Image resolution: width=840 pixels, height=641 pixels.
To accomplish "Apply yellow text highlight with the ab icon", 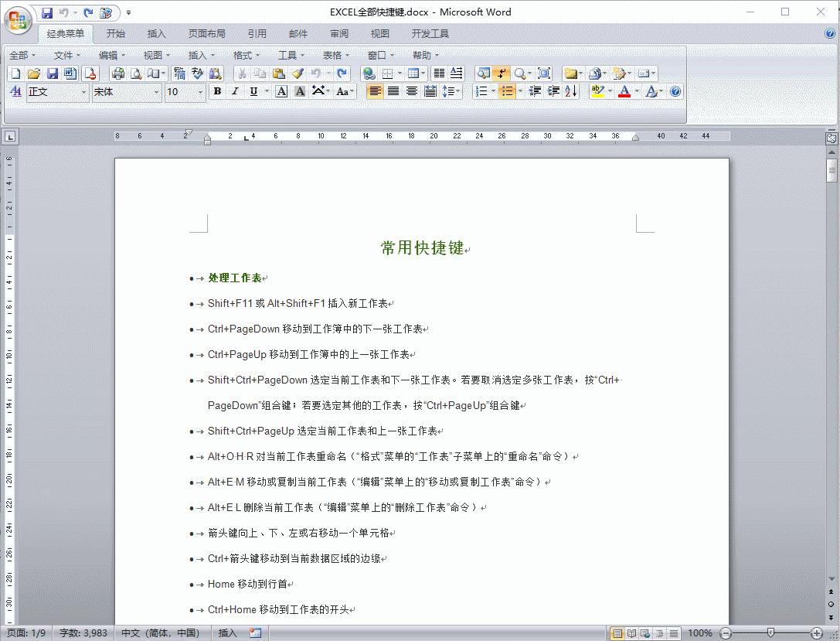I will click(x=597, y=91).
